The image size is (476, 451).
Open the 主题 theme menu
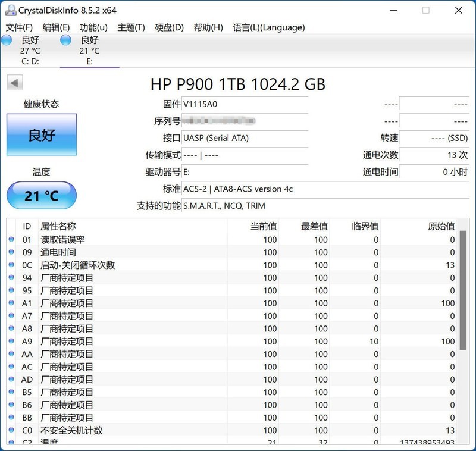[x=131, y=27]
